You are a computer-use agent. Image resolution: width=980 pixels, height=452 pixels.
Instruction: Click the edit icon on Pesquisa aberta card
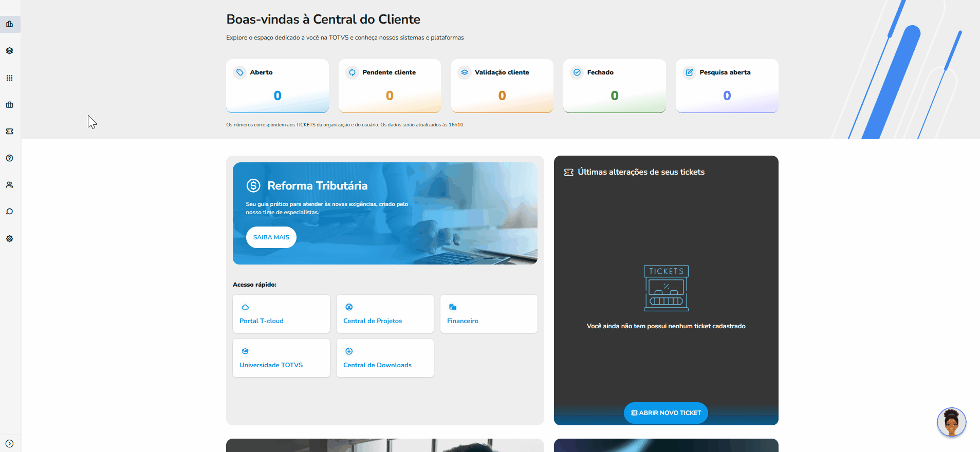click(690, 72)
